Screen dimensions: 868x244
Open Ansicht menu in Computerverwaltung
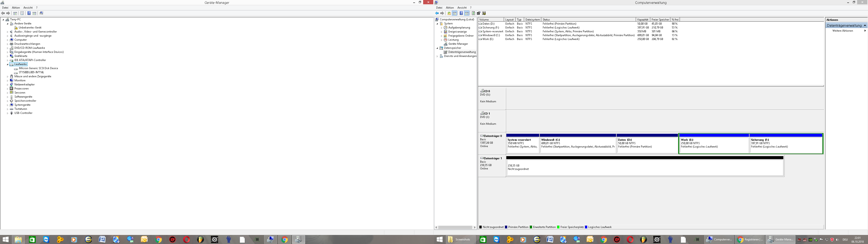462,7
